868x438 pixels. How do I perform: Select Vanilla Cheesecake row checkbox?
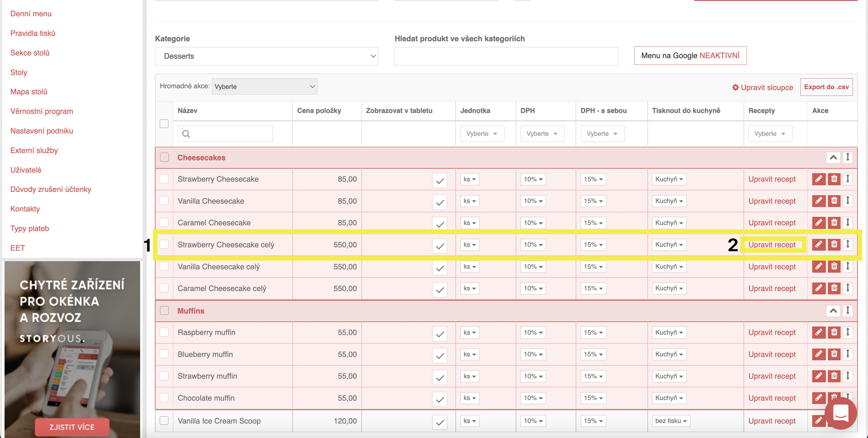(164, 201)
